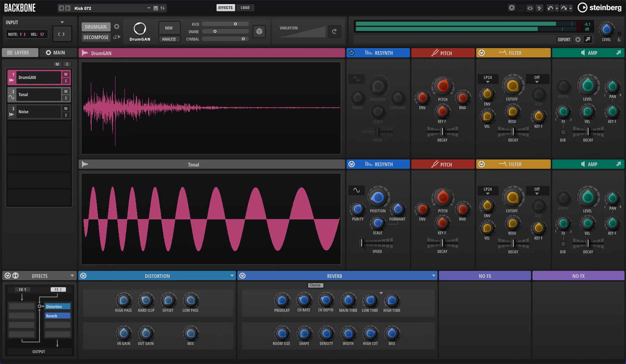Redo the last action
Viewport: 626px width, 364px height.
(x=564, y=8)
